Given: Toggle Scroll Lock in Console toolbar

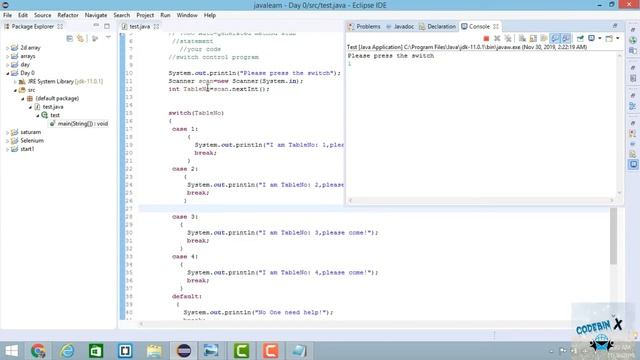Looking at the screenshot, I should (533, 38).
